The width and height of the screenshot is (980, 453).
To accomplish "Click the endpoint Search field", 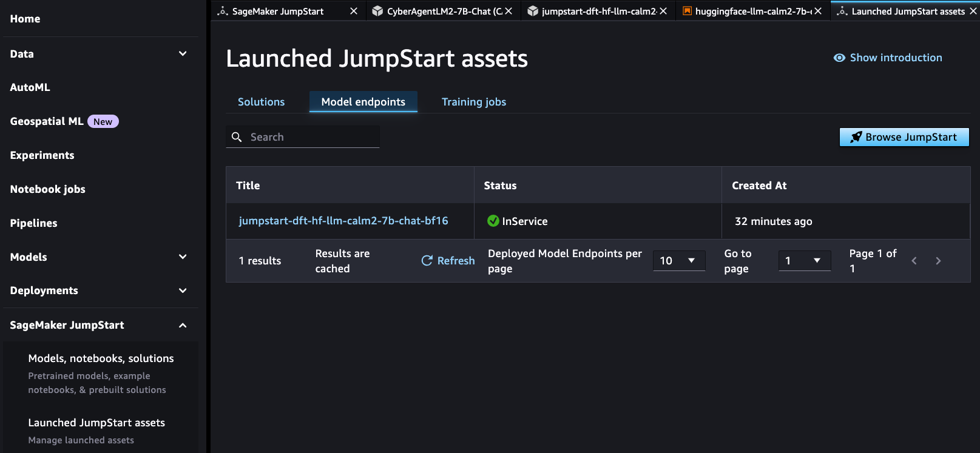I will pyautogui.click(x=303, y=137).
